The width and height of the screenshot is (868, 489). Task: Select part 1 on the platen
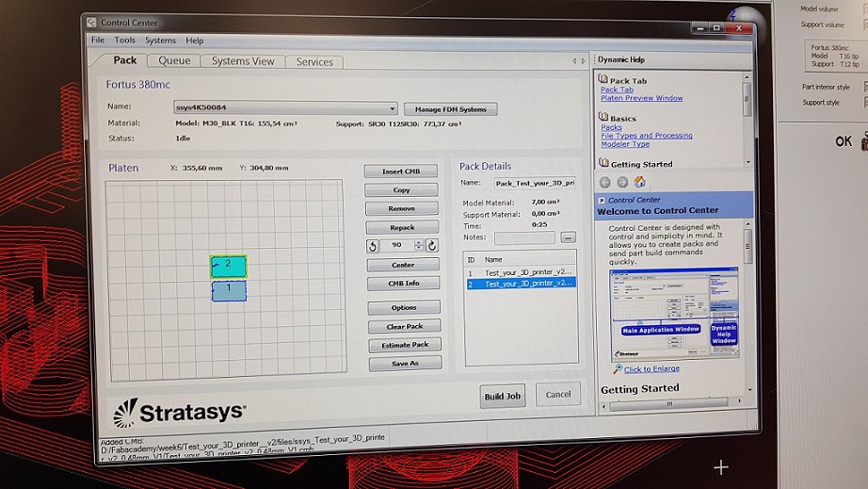pos(229,291)
